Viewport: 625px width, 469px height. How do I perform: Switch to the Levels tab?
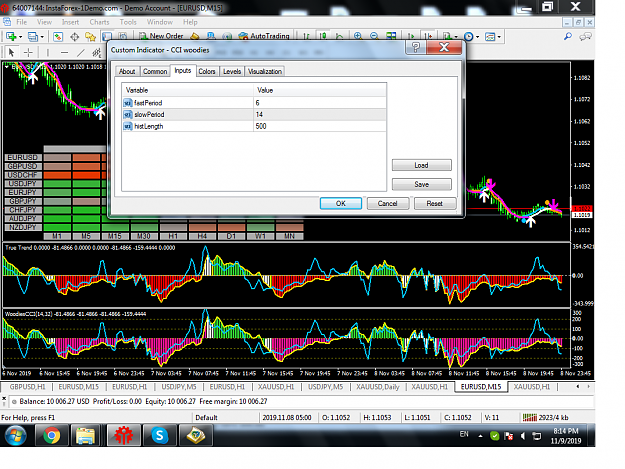pos(232,71)
